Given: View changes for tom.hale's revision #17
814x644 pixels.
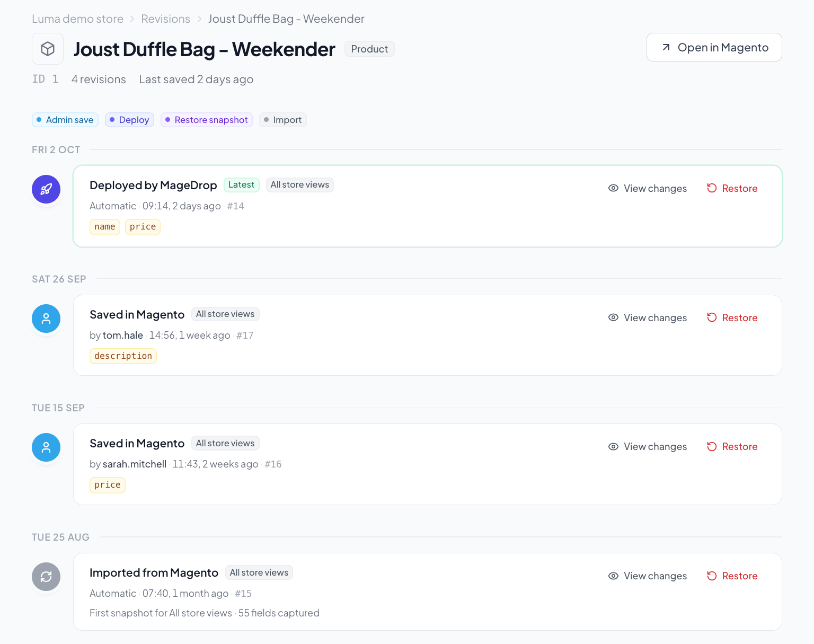Looking at the screenshot, I should (648, 317).
